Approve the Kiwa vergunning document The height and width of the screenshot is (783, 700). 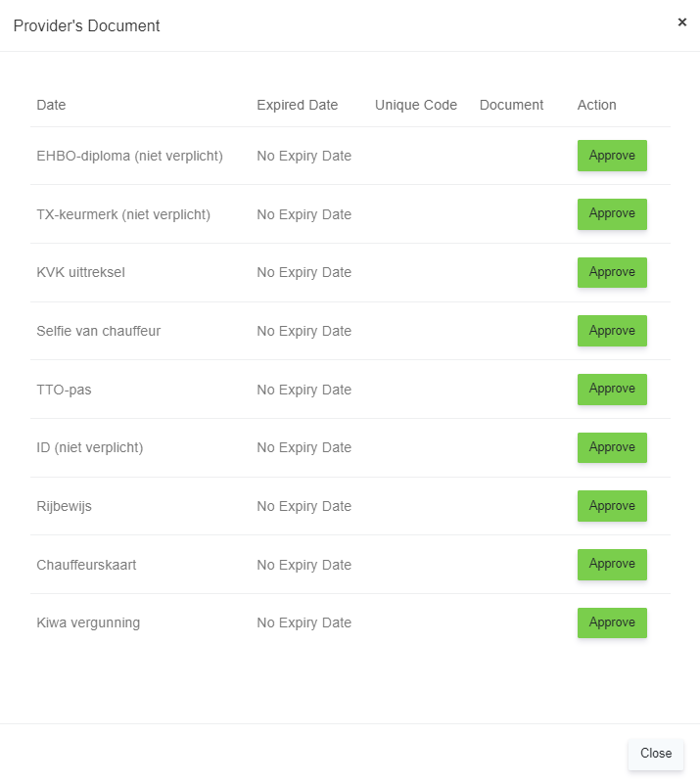[612, 622]
